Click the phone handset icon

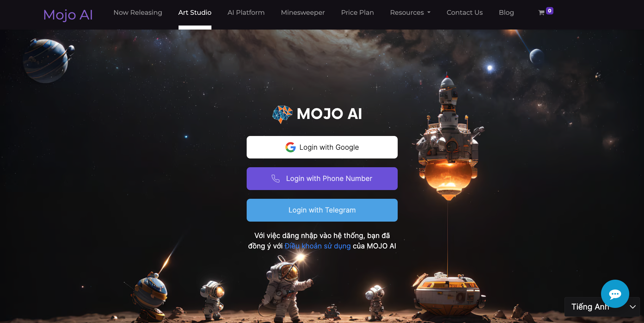tap(276, 179)
